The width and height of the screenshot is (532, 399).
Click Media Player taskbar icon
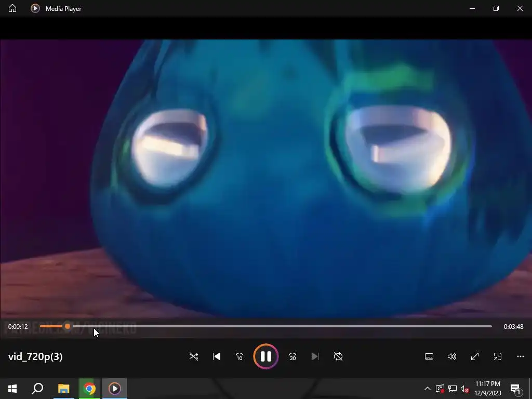click(x=115, y=389)
